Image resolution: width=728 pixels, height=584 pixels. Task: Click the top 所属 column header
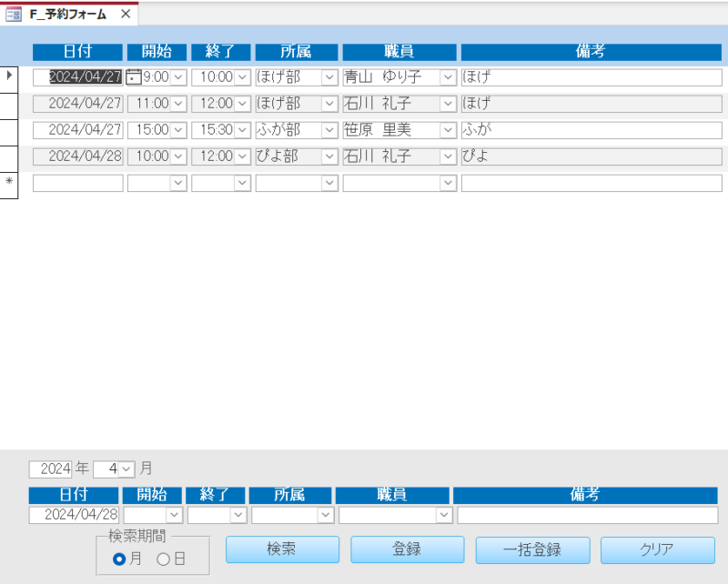point(297,52)
